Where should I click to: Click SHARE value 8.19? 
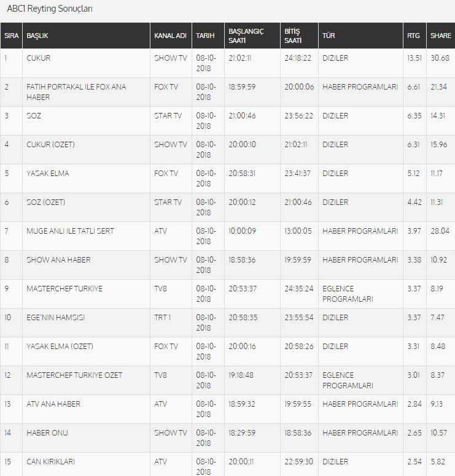coord(437,289)
